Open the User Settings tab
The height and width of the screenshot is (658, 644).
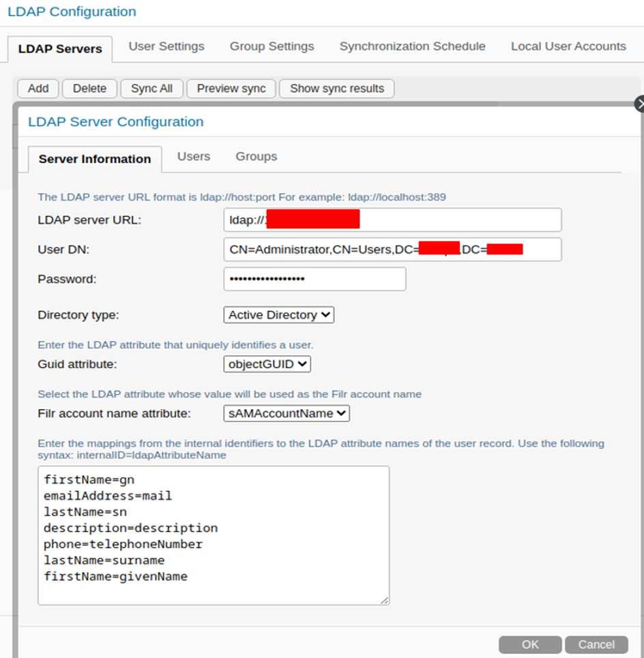pos(166,46)
